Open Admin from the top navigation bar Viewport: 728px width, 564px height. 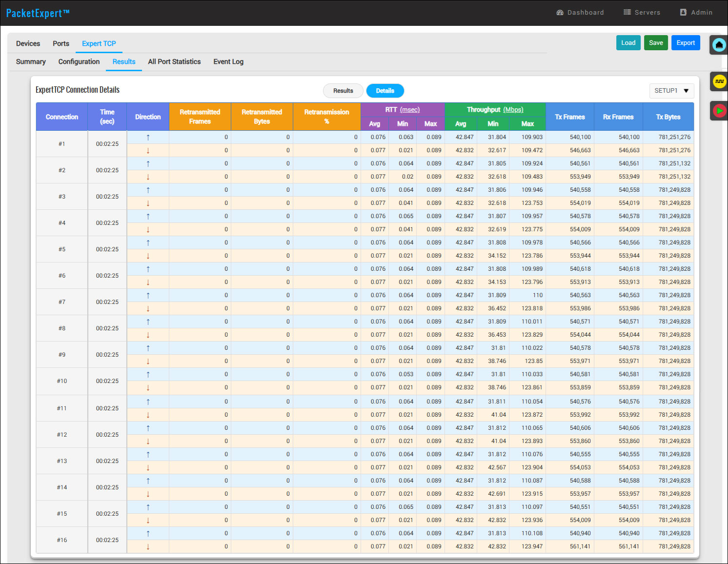[696, 12]
